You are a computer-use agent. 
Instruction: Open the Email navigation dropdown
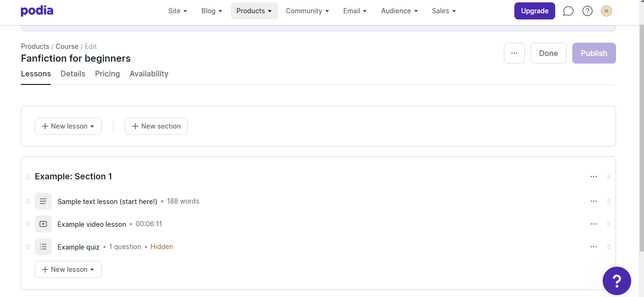tap(355, 11)
